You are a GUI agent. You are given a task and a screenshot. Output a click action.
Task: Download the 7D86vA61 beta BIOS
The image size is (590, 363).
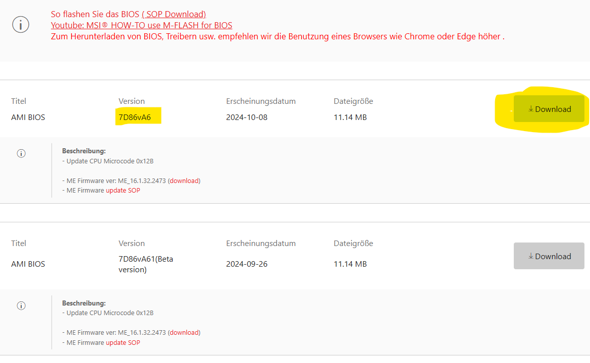click(549, 256)
